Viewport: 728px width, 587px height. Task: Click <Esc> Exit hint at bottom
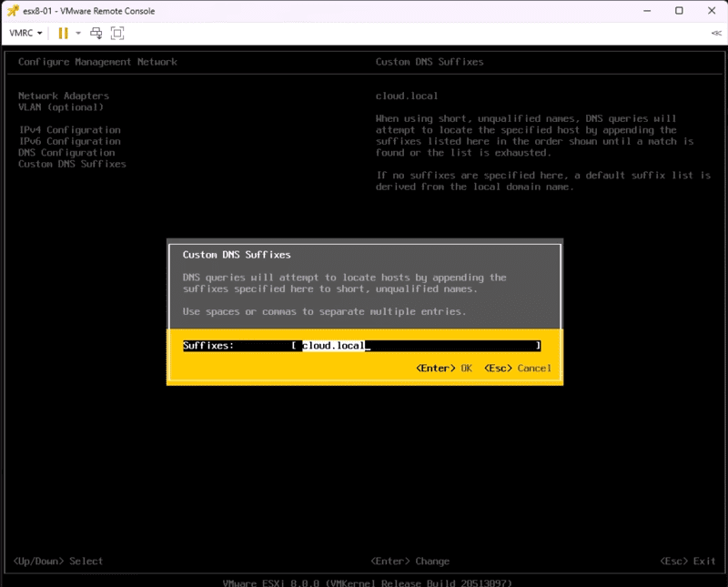pyautogui.click(x=688, y=561)
